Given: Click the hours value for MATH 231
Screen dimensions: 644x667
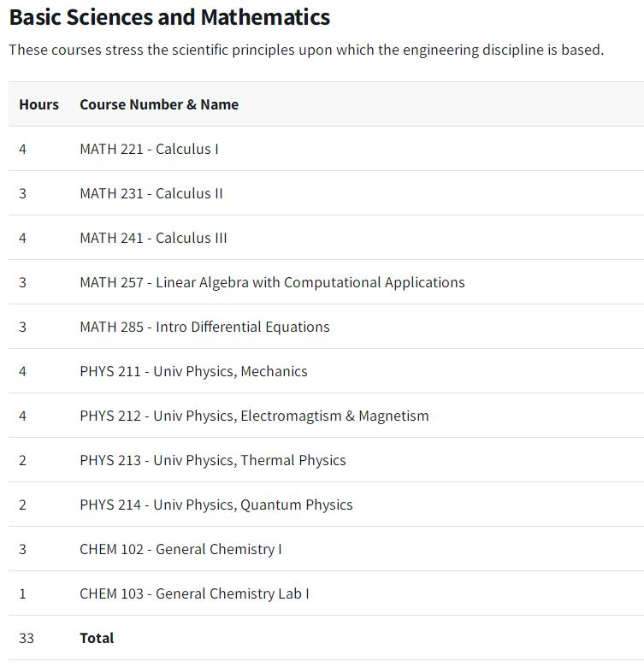Looking at the screenshot, I should 22,193.
